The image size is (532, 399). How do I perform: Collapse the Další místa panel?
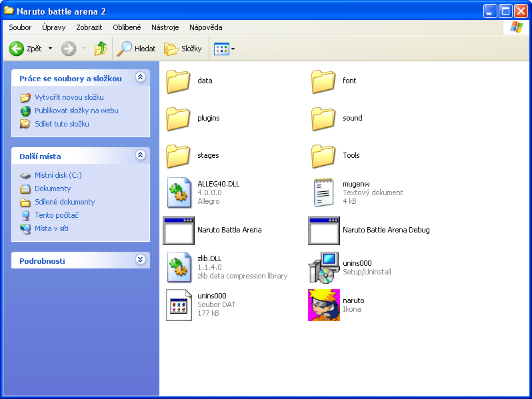[141, 155]
